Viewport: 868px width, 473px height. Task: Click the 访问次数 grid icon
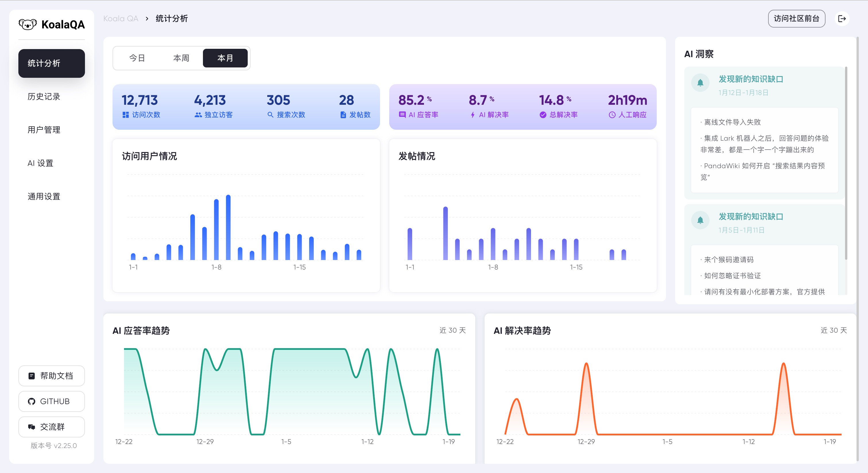pos(126,115)
